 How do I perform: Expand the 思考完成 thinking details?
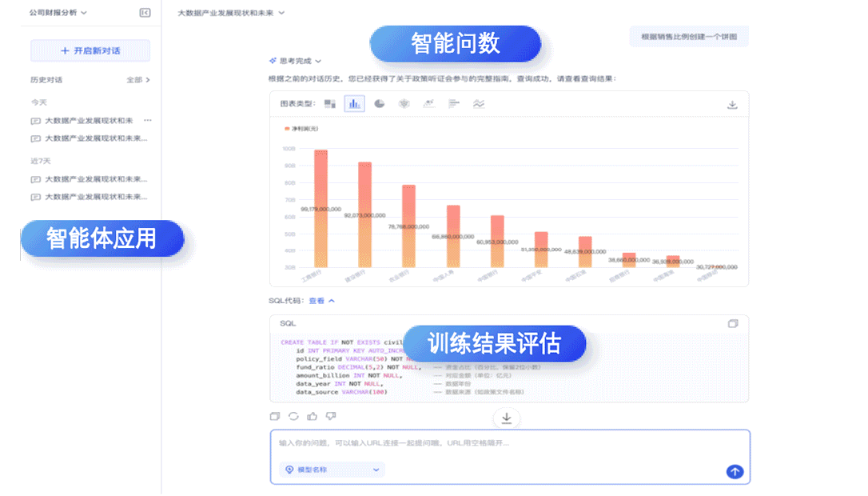(296, 61)
